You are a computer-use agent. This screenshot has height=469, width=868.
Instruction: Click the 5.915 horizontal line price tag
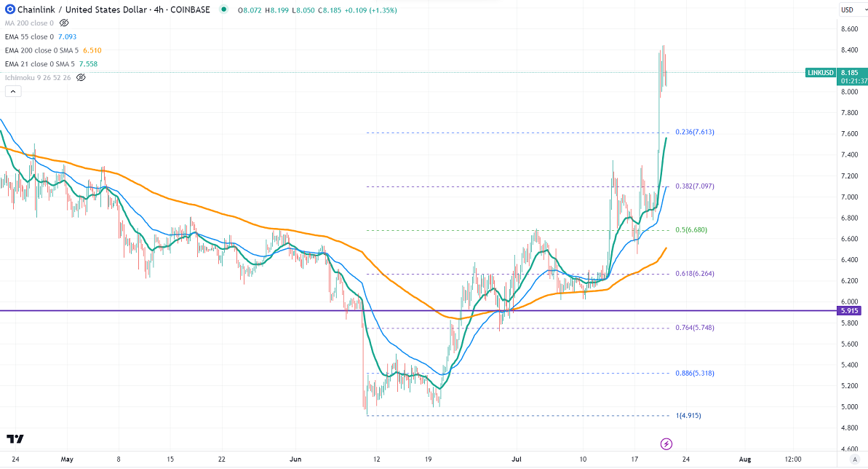coord(849,310)
